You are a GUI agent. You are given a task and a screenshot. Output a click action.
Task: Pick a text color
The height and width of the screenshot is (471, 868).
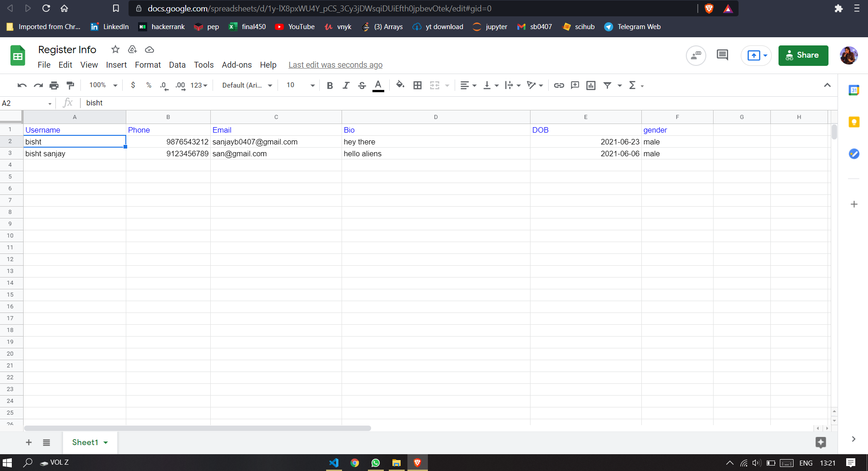tap(378, 85)
